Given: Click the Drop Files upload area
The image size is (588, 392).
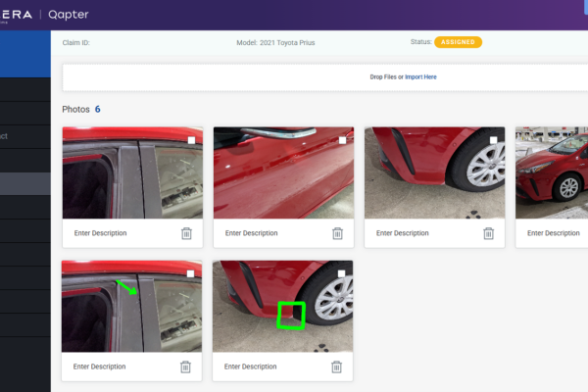Looking at the screenshot, I should coord(323,76).
